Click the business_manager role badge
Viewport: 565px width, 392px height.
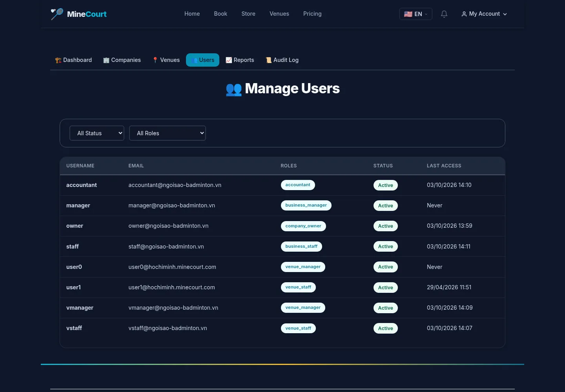tap(306, 205)
